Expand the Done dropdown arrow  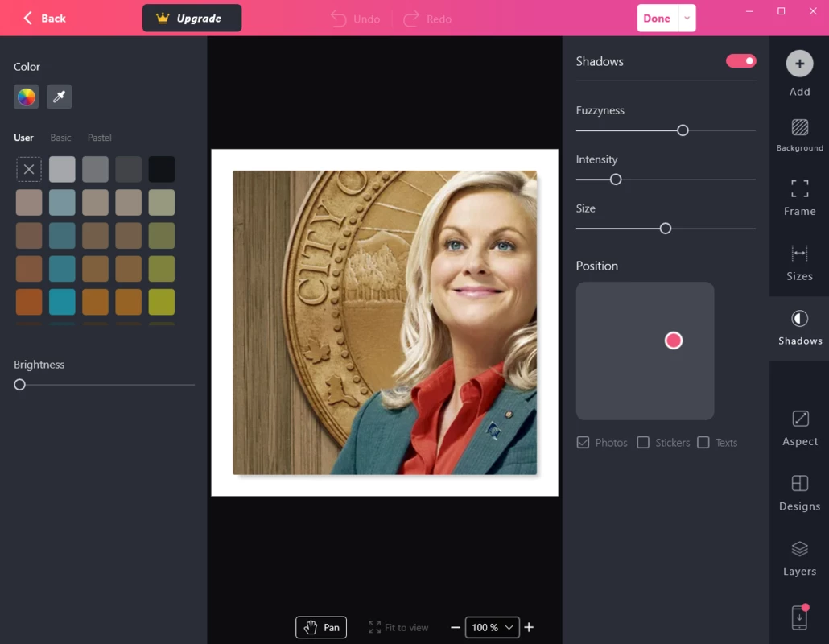[687, 18]
